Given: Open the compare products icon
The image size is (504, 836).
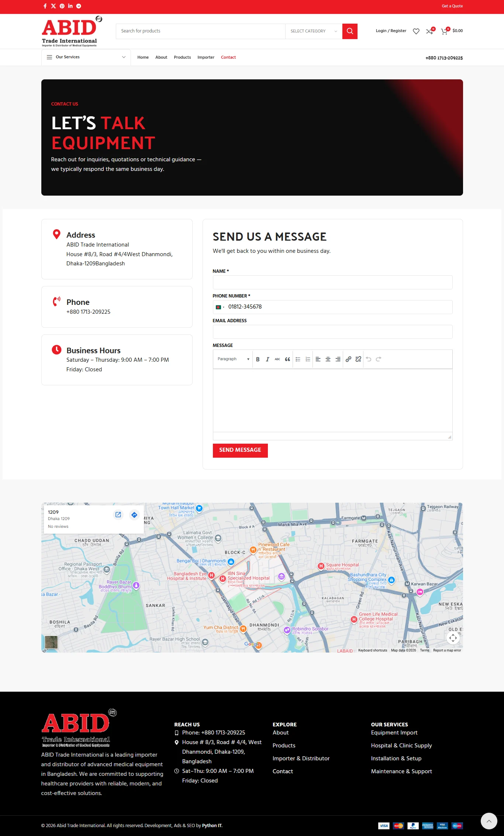Looking at the screenshot, I should click(x=430, y=31).
